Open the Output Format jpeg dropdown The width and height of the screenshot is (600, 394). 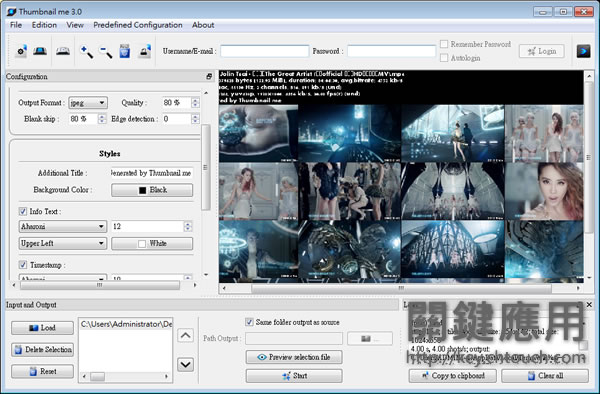[88, 103]
